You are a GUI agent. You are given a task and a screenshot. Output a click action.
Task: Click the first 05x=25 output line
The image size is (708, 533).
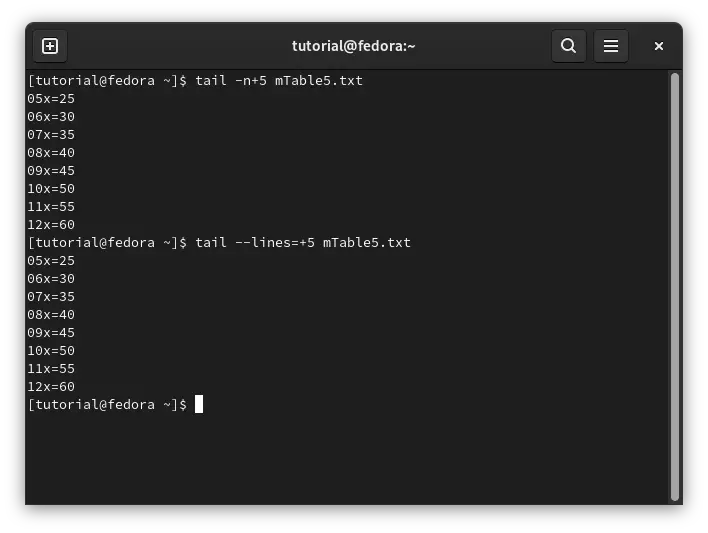tap(51, 99)
